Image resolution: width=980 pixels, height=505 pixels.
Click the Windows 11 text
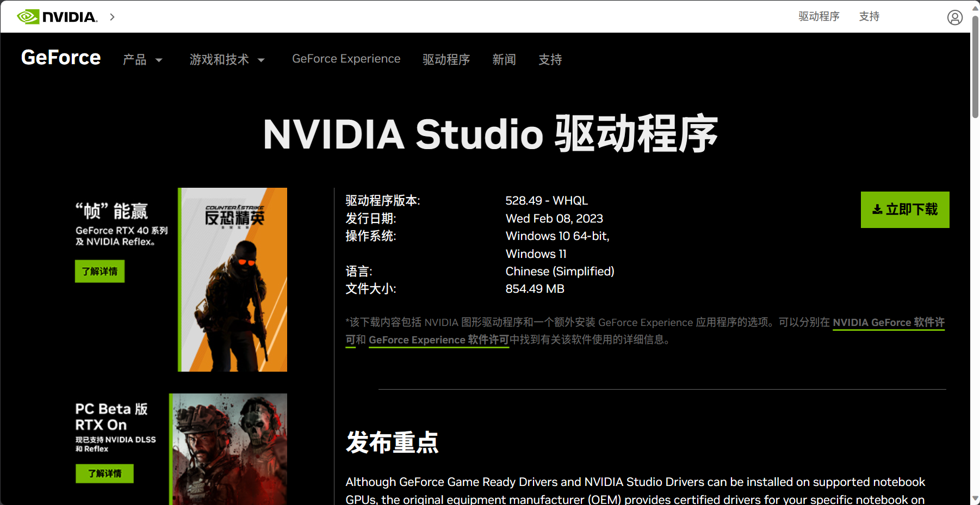pos(536,254)
